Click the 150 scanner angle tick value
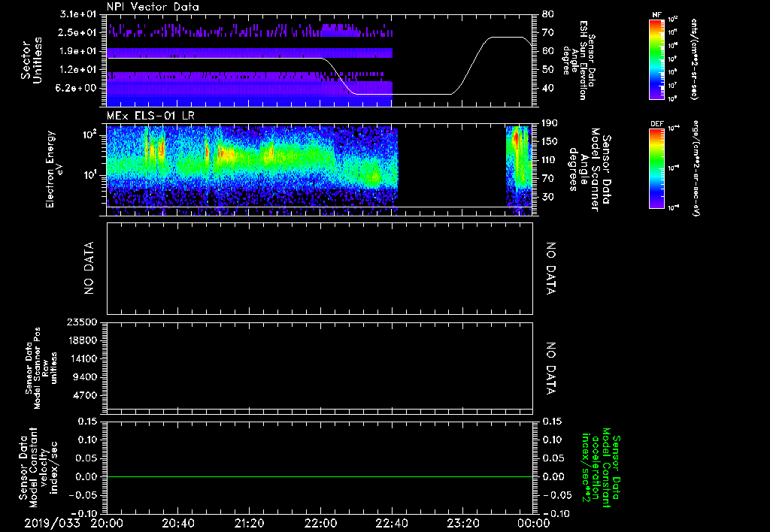Image resolution: width=770 pixels, height=532 pixels. pyautogui.click(x=550, y=141)
